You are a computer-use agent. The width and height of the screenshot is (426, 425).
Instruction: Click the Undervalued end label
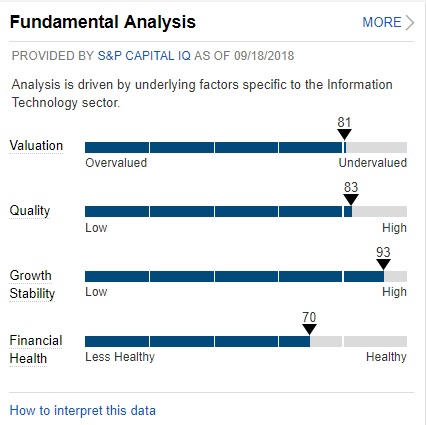point(373,163)
